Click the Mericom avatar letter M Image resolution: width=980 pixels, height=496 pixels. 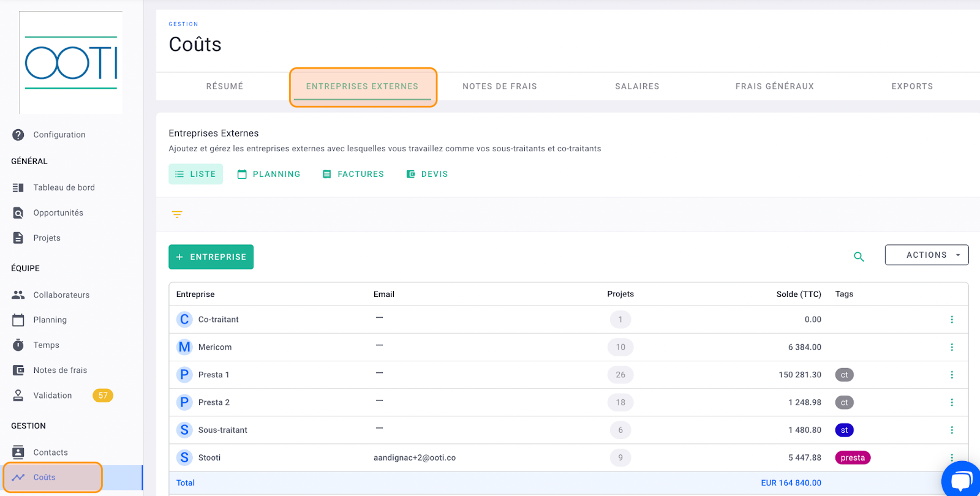pyautogui.click(x=184, y=347)
